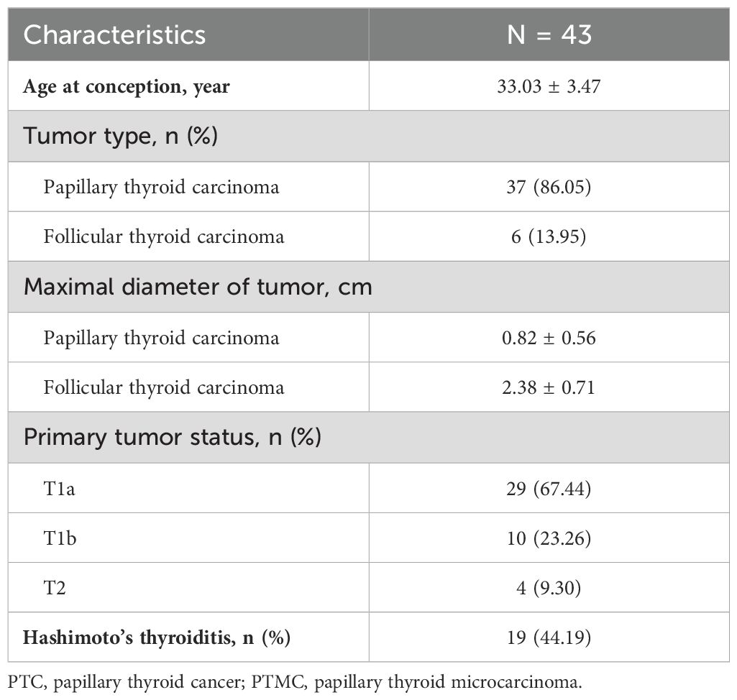Click the T1a row label
This screenshot has height=700, width=737.
(x=59, y=489)
